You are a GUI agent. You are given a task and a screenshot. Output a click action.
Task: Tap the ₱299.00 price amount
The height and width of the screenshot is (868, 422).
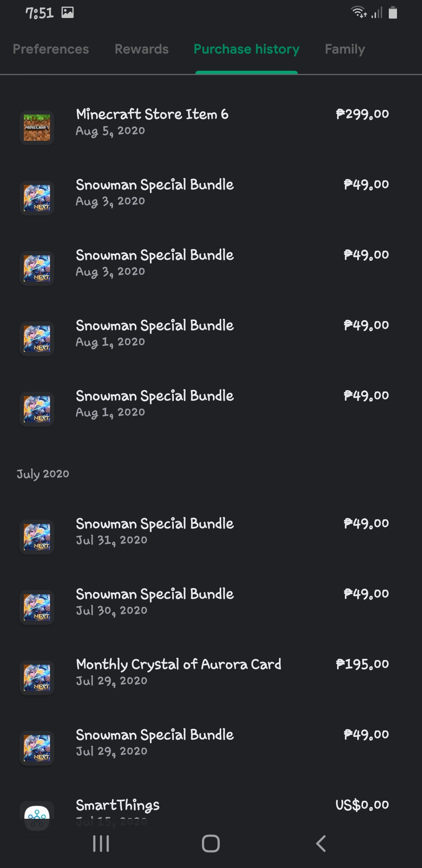(362, 114)
